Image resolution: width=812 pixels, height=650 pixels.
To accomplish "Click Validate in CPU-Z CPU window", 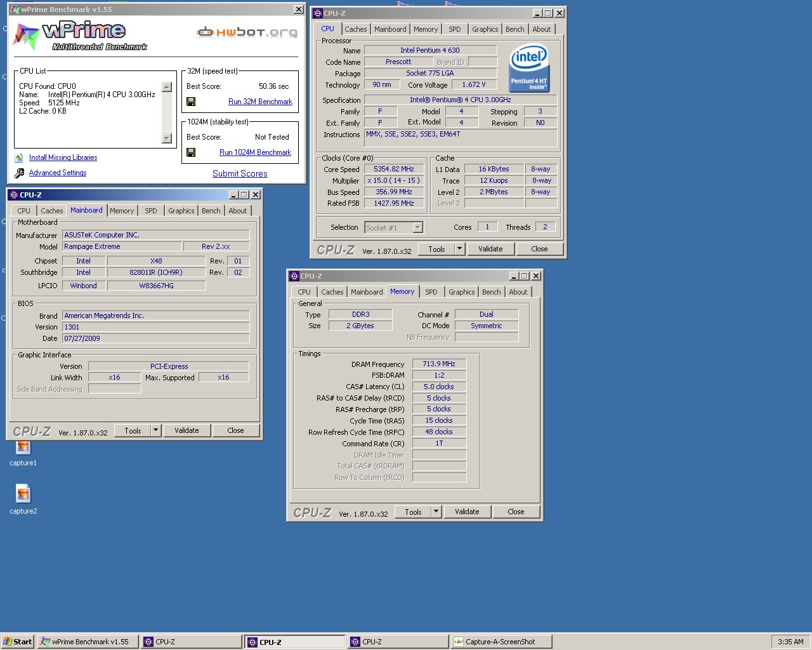I will coord(490,249).
